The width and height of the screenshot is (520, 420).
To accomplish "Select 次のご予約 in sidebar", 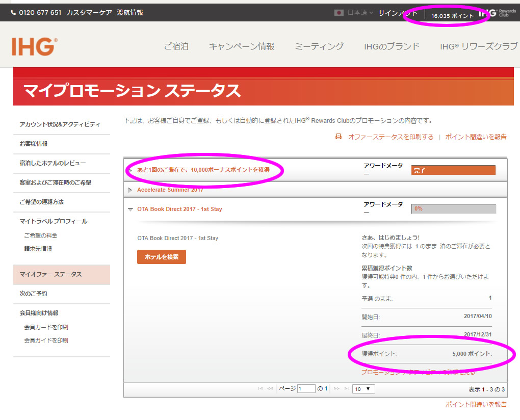I will (33, 294).
